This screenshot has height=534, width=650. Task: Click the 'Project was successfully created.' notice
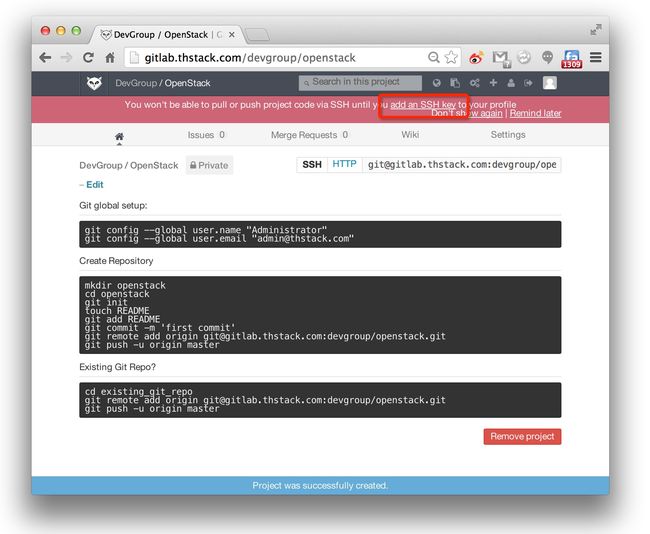pos(320,485)
